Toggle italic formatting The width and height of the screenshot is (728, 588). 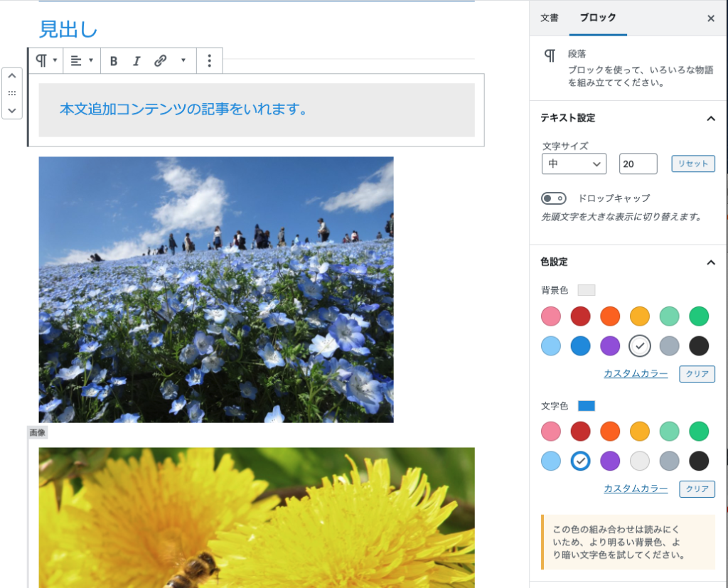pyautogui.click(x=136, y=61)
